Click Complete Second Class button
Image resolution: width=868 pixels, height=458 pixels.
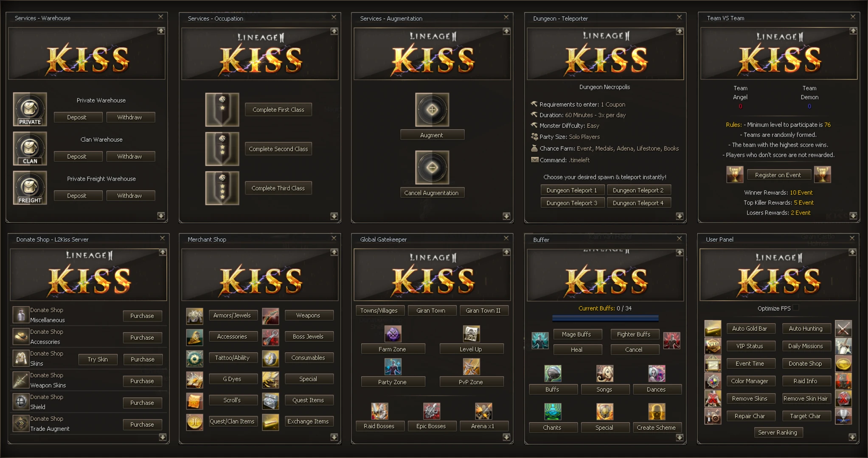[278, 149]
